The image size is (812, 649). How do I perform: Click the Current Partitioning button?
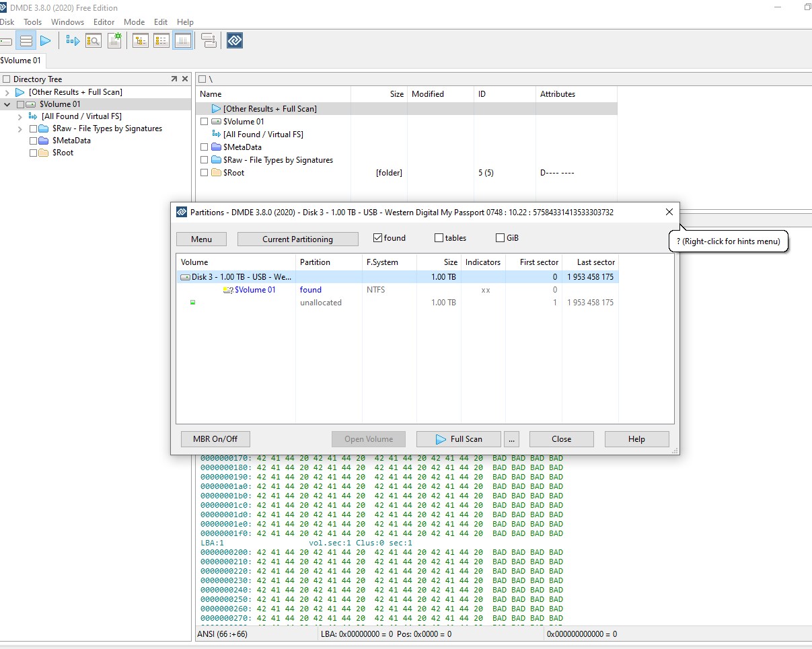coord(297,239)
